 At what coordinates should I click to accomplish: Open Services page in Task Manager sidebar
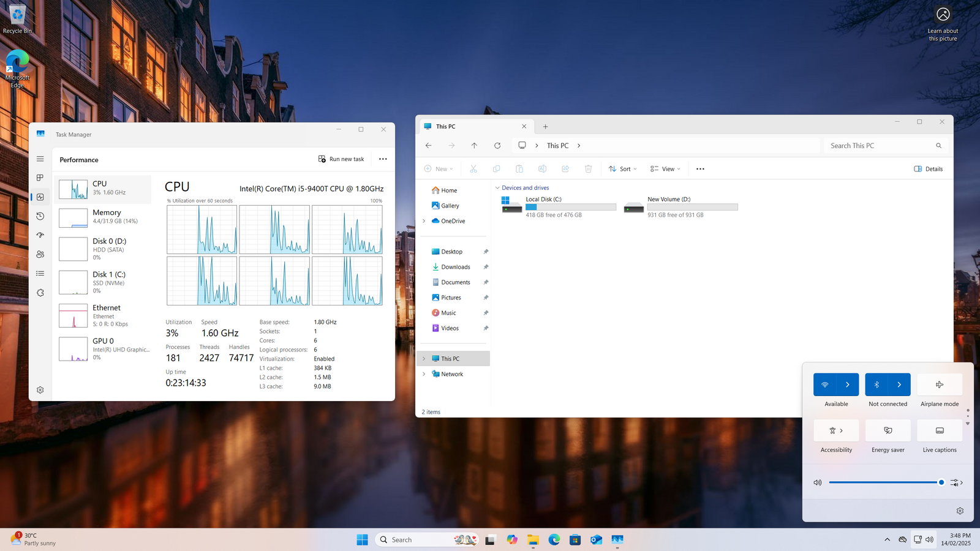click(40, 293)
